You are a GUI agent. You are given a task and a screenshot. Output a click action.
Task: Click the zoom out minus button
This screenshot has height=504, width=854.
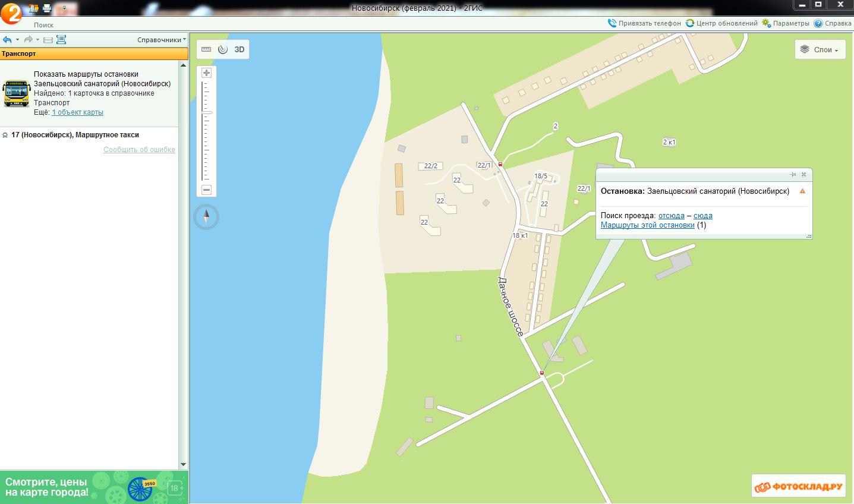[206, 190]
